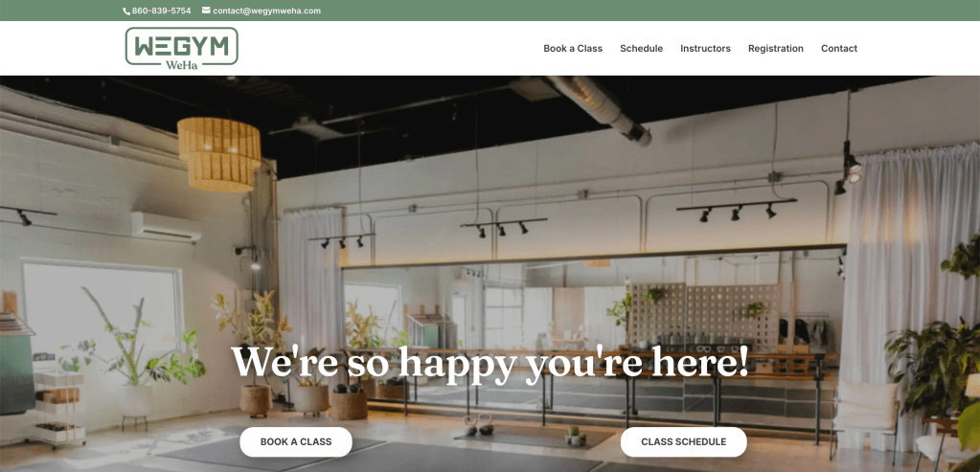Screen dimensions: 980x472
Task: Navigate to the Contact menu item
Action: tap(839, 48)
